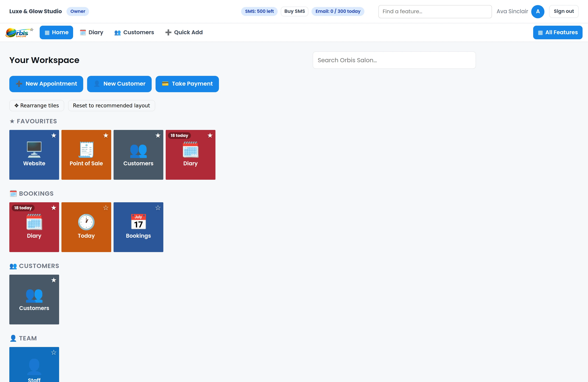Toggle star on Customers section tile
This screenshot has height=382, width=588.
point(54,280)
